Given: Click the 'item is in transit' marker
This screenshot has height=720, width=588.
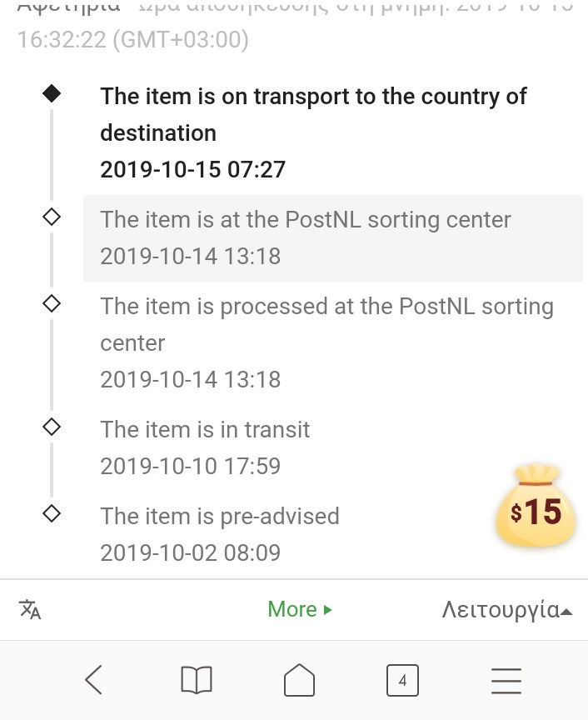Looking at the screenshot, I should [x=52, y=427].
